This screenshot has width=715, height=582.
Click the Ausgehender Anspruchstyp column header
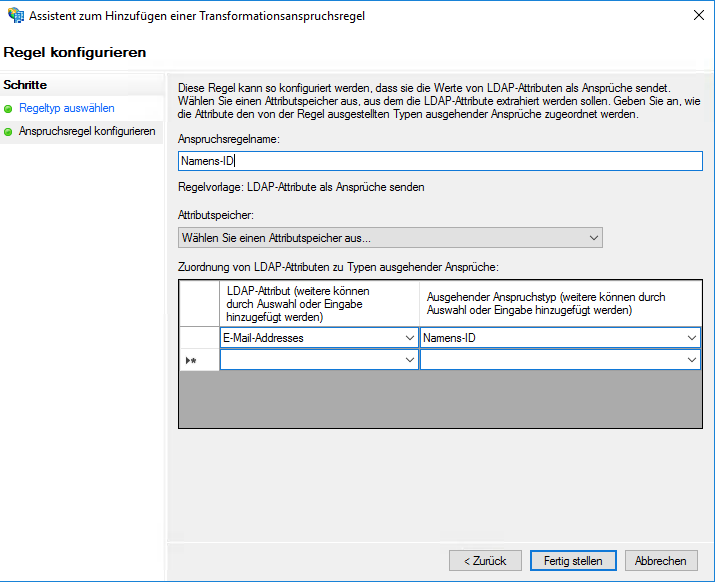click(560, 303)
